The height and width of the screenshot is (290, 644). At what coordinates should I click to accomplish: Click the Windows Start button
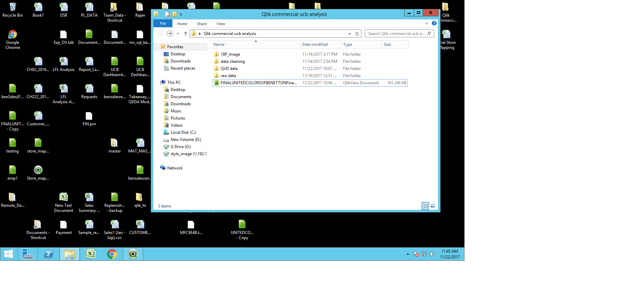9,254
